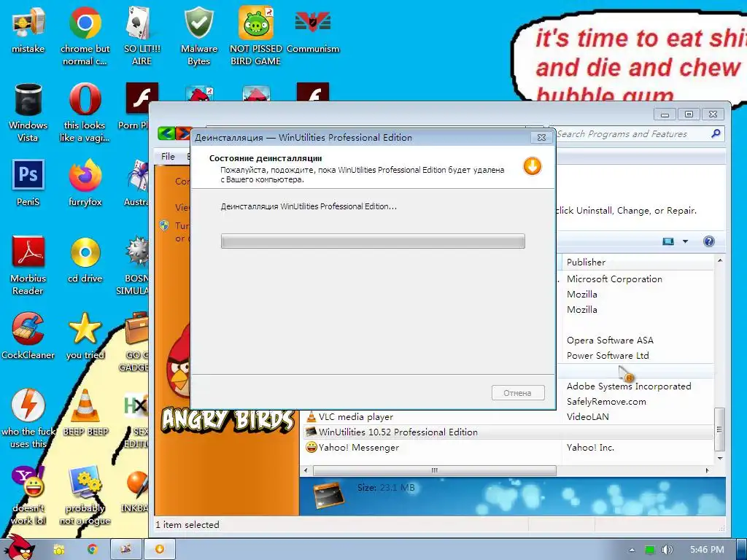Select WinUtilities 10.52 Professional Edition row
747x560 pixels.
(x=508, y=432)
